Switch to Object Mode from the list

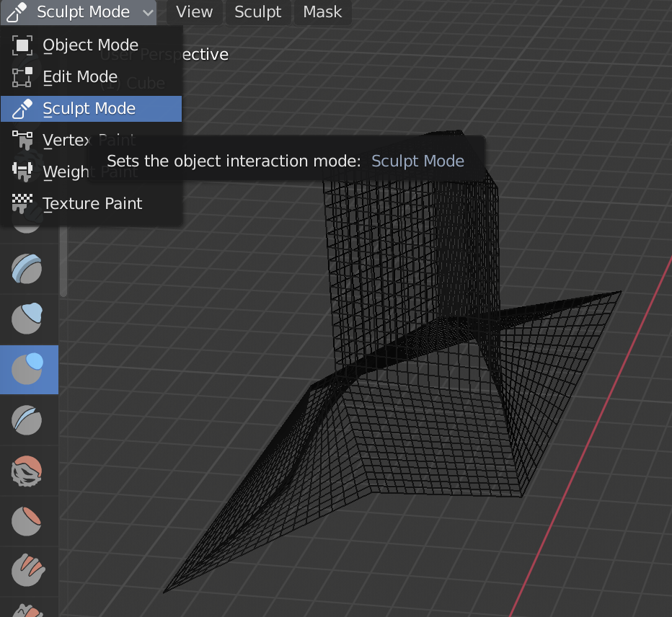92,45
